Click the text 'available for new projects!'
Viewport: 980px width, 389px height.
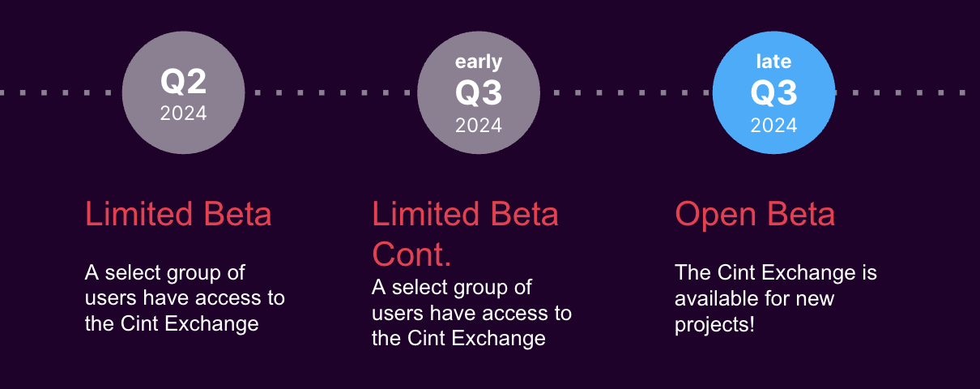[x=754, y=311]
